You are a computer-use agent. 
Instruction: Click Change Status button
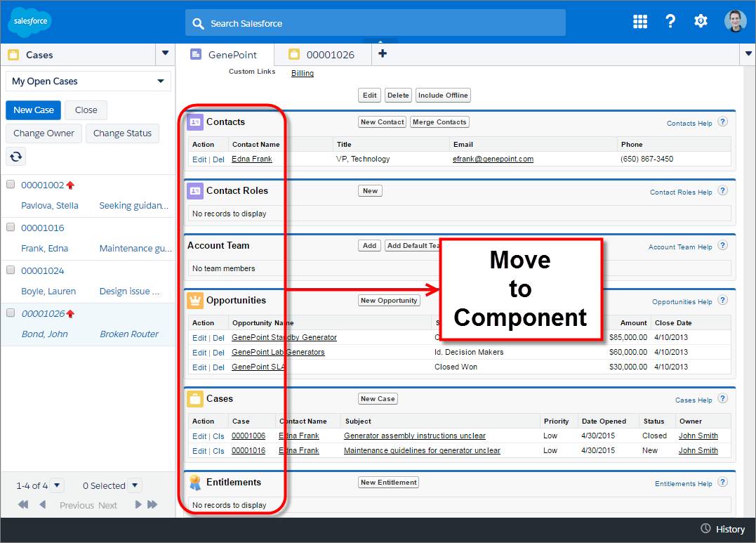click(x=122, y=133)
